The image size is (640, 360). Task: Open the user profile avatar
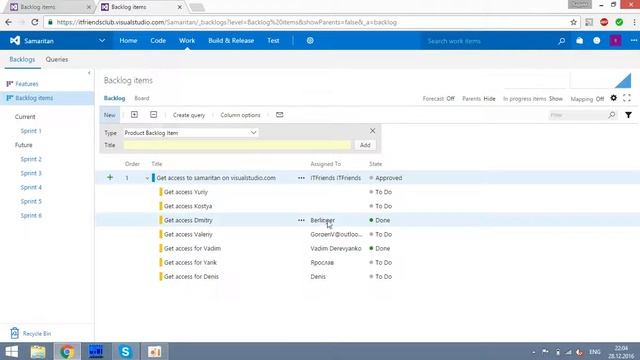pyautogui.click(x=616, y=41)
